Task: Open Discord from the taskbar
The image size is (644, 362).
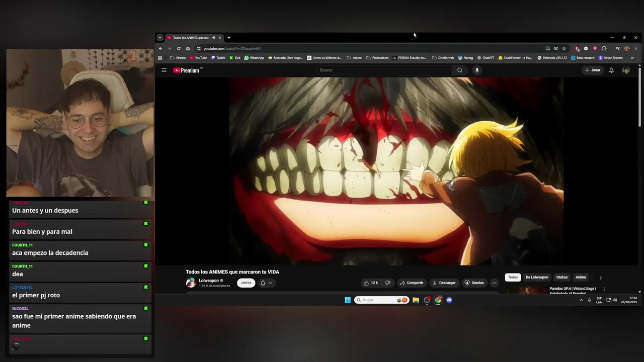Action: coord(449,300)
